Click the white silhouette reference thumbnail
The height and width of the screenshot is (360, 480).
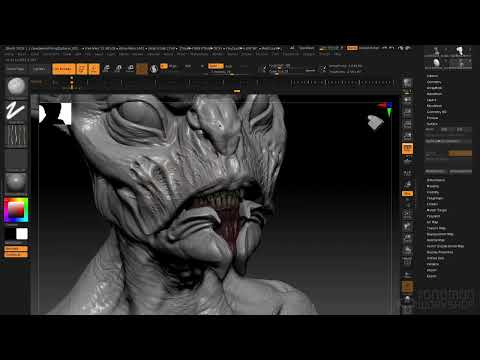(55, 114)
